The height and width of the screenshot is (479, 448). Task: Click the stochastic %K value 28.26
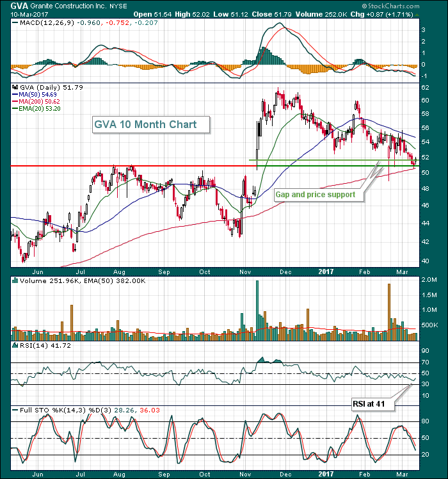tap(124, 410)
